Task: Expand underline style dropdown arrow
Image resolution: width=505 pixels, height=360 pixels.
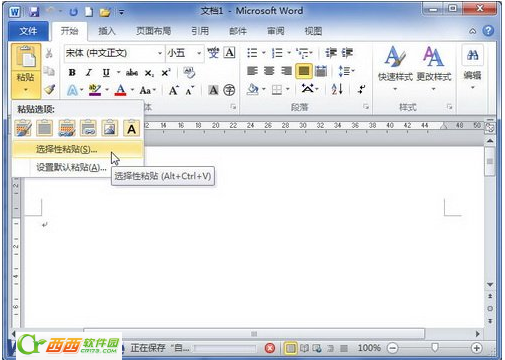Action: (118, 72)
